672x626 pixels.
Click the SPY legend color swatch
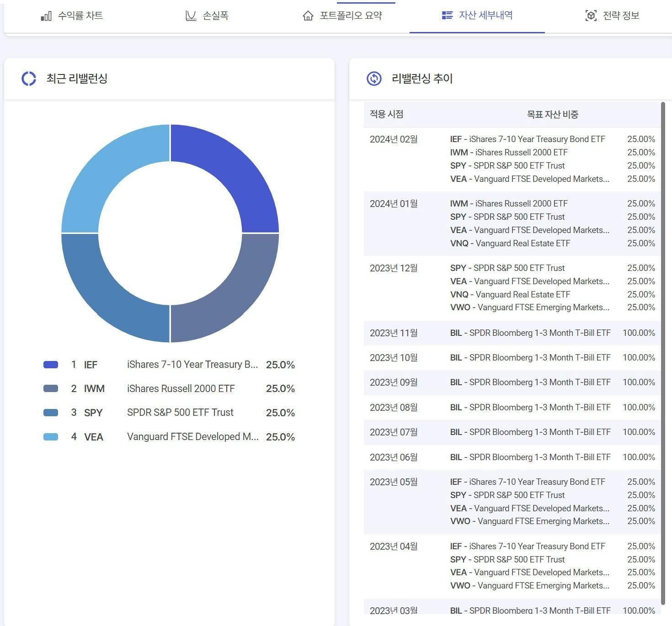[51, 413]
